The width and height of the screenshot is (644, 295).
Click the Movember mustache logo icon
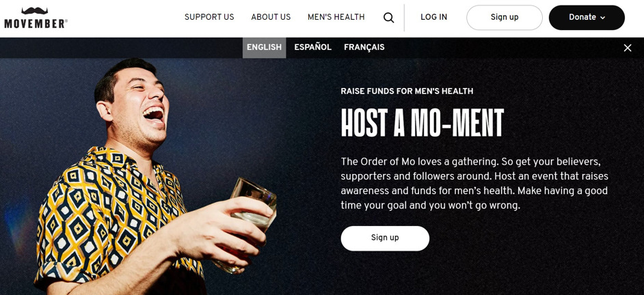[x=34, y=11]
